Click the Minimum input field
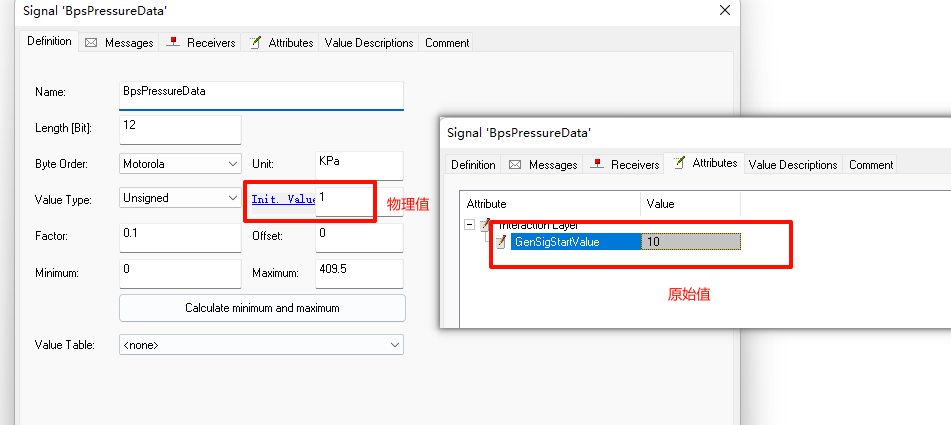Image resolution: width=951 pixels, height=425 pixels. click(180, 273)
